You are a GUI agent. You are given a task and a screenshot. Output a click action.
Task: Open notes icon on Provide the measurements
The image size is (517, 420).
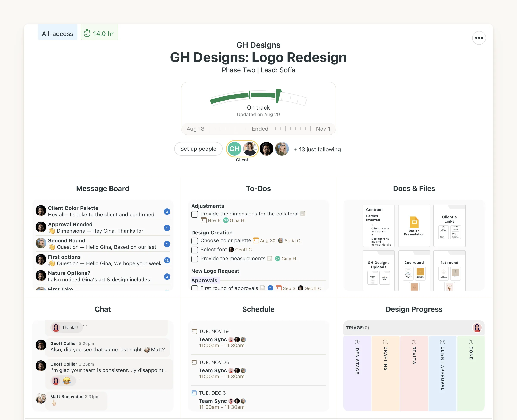coord(270,258)
